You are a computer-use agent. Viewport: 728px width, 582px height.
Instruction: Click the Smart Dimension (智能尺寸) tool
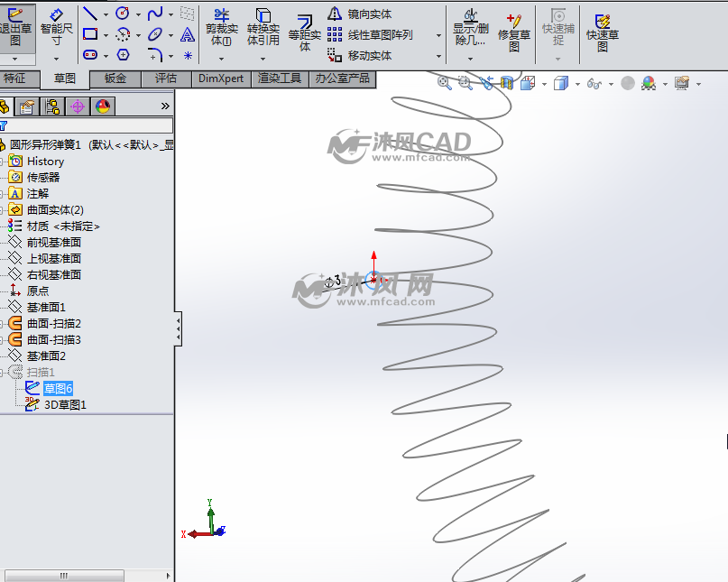[57, 27]
